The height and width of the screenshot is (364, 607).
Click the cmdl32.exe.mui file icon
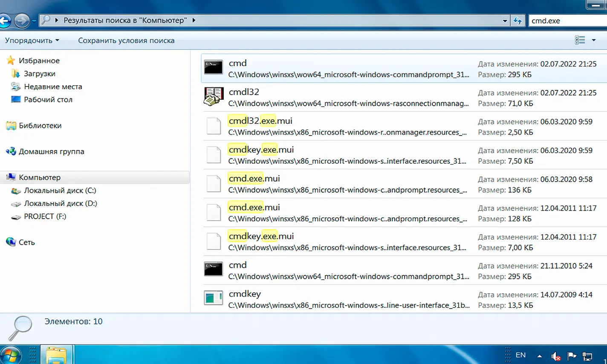tap(214, 126)
